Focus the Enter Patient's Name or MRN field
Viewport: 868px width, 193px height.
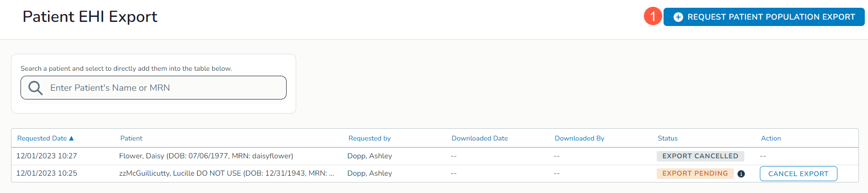click(x=164, y=88)
